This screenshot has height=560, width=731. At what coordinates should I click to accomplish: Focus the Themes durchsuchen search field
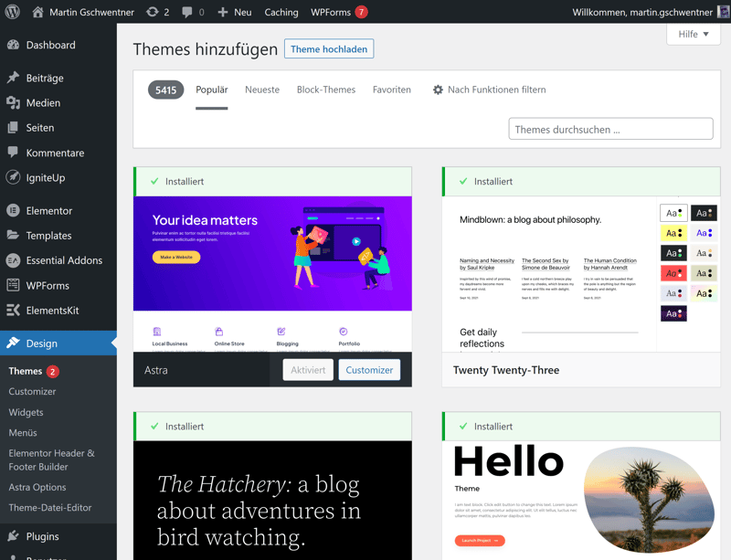pyautogui.click(x=610, y=129)
